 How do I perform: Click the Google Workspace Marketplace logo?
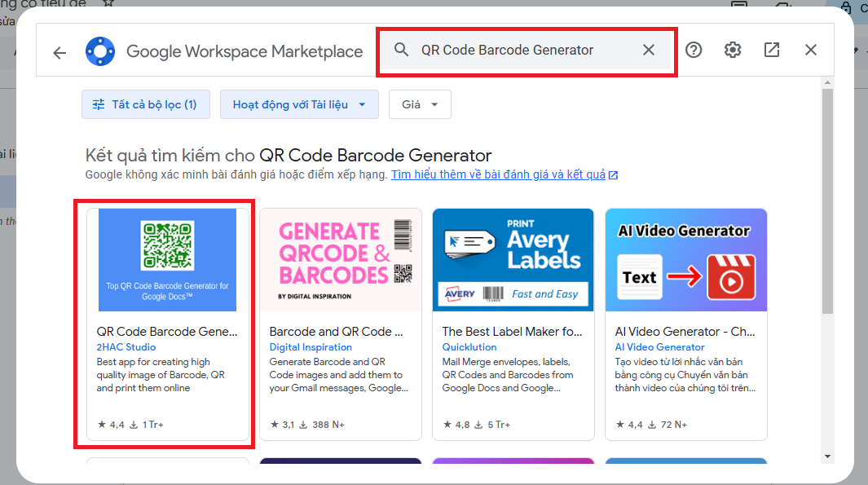point(100,51)
